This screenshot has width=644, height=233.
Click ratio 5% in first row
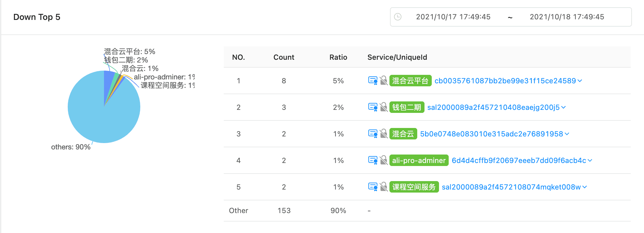[x=338, y=81]
